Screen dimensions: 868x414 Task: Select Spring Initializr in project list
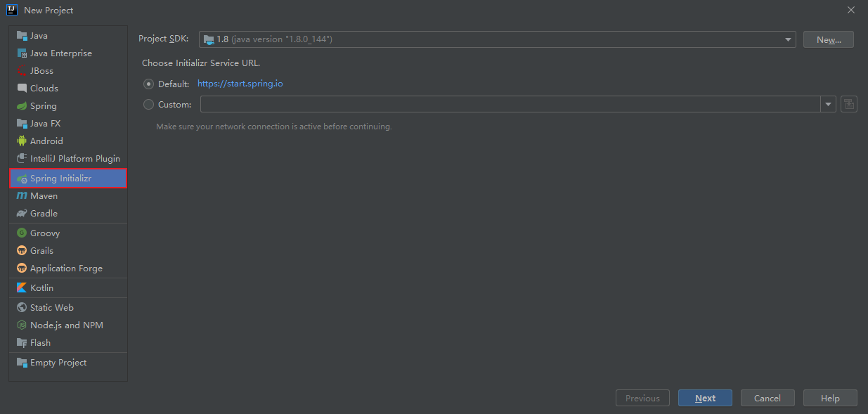pos(68,179)
